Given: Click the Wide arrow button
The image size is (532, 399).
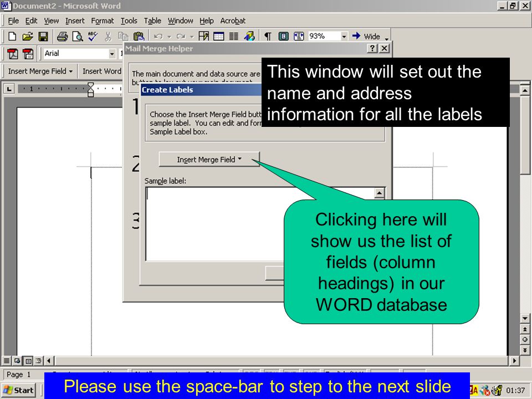Looking at the screenshot, I should (366, 37).
